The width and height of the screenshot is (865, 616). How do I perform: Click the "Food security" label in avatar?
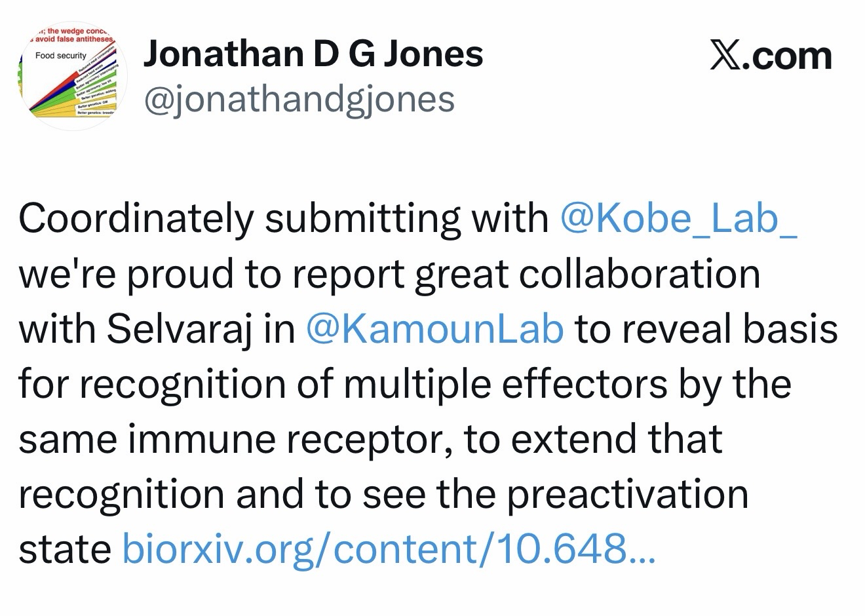(x=61, y=56)
